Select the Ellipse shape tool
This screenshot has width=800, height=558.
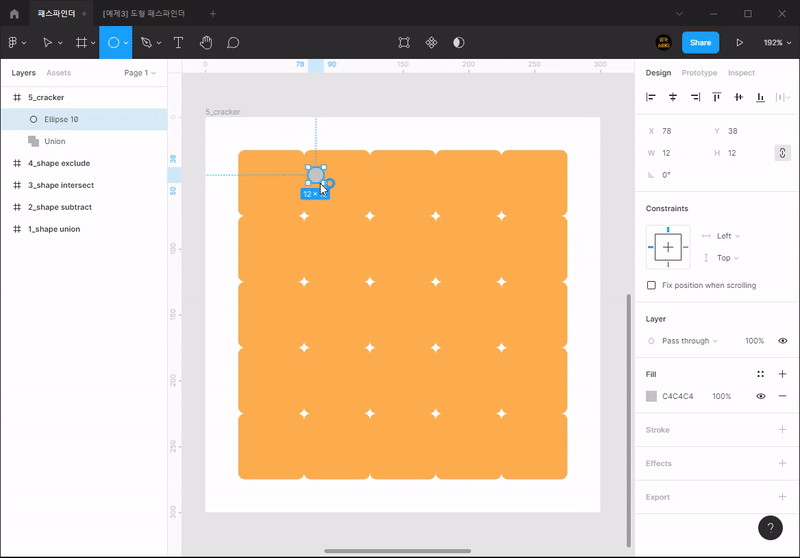pyautogui.click(x=113, y=43)
